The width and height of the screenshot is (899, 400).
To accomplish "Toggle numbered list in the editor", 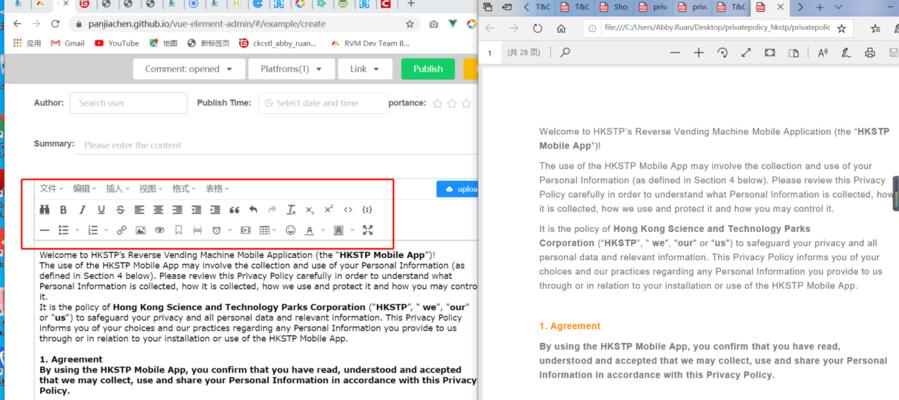I will click(92, 230).
